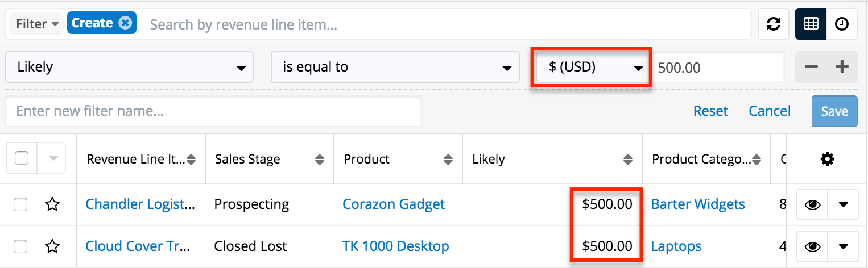The image size is (868, 268).
Task: Click the Save filter button
Action: click(x=834, y=111)
